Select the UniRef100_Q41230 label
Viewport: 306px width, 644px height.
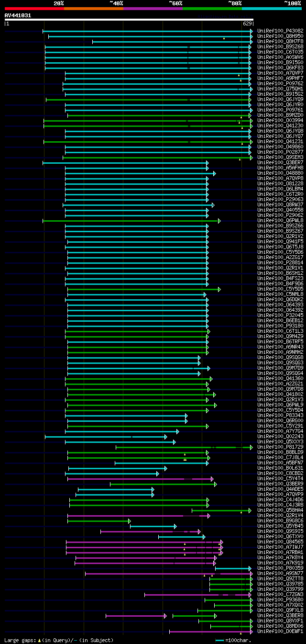(x=279, y=125)
